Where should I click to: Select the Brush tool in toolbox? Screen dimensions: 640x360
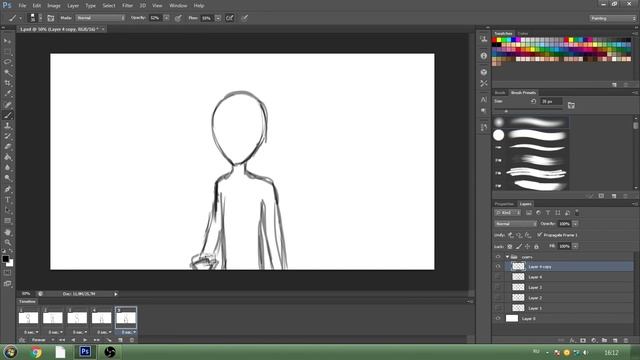pyautogui.click(x=7, y=116)
